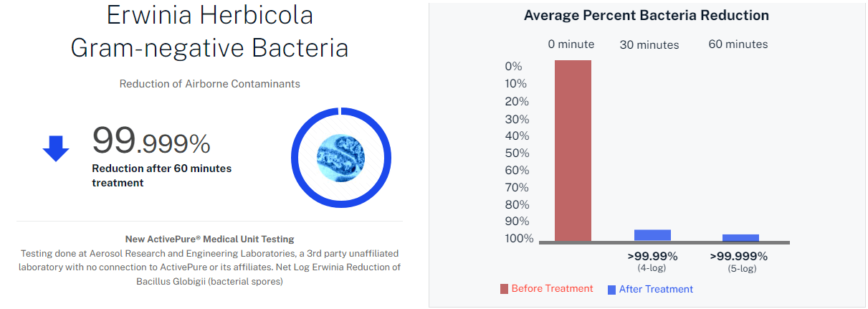This screenshot has width=868, height=309.
Task: Select the tall red 0 minute bar
Action: point(573,151)
